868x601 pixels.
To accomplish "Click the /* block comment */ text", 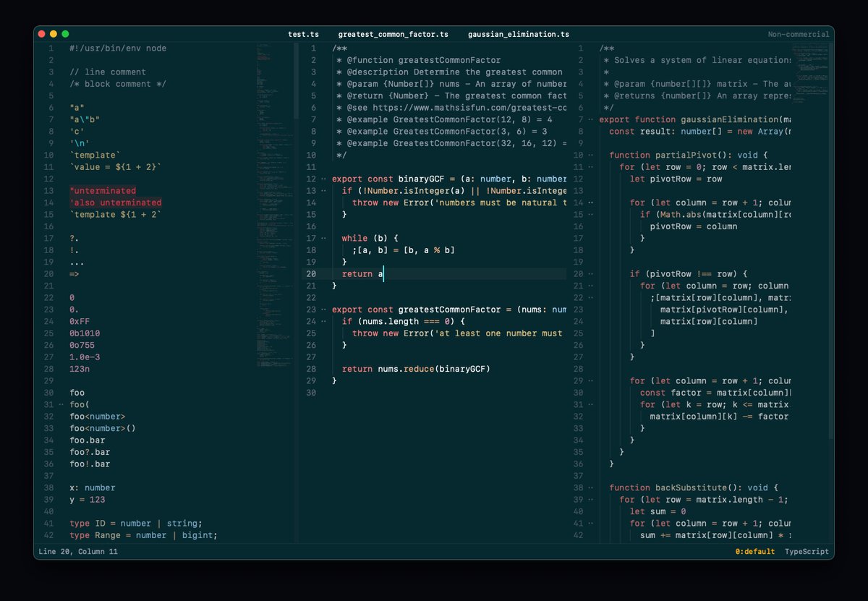I will tap(118, 84).
